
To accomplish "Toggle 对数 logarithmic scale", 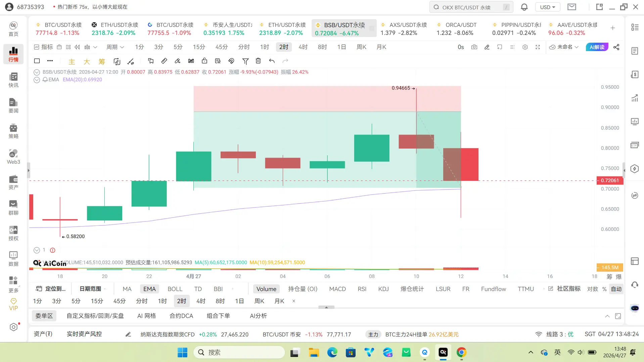I will (592, 289).
